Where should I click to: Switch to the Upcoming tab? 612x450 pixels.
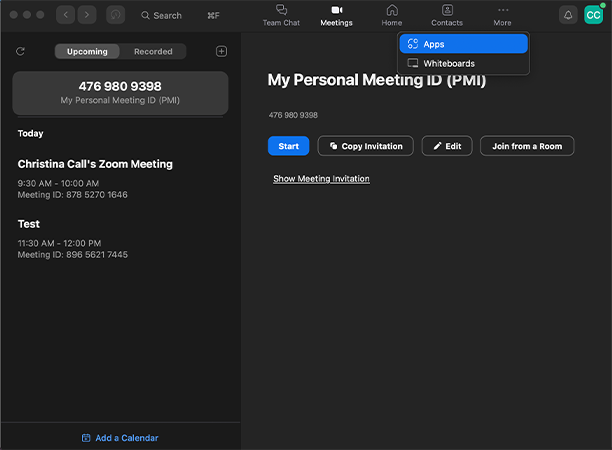pyautogui.click(x=87, y=52)
